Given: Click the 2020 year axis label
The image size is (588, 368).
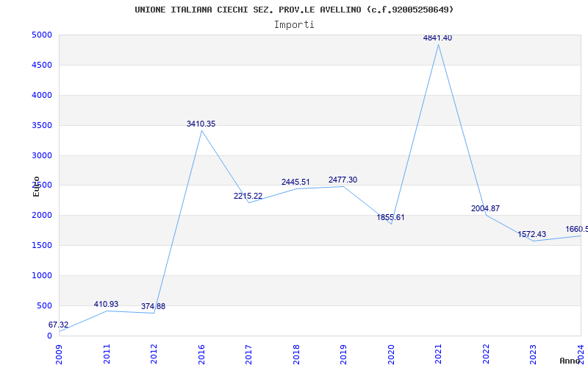Looking at the screenshot, I should click(x=391, y=354).
